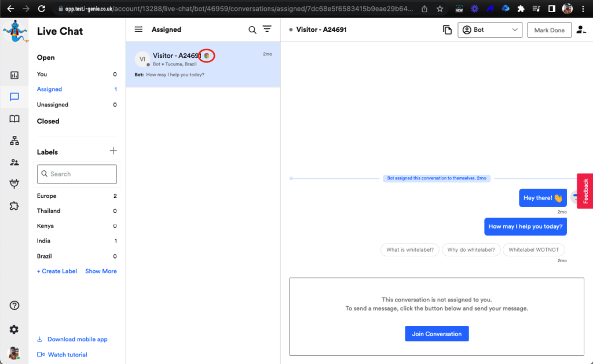Image resolution: width=593 pixels, height=364 pixels.
Task: Open the knowledge base book icon
Action: click(14, 119)
